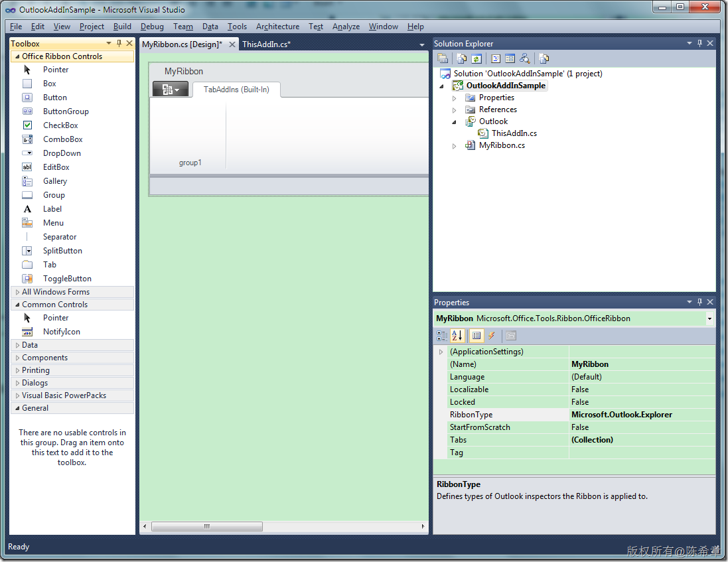Image resolution: width=728 pixels, height=562 pixels.
Task: Select Pointer under Office Ribbon Controls
Action: (56, 70)
